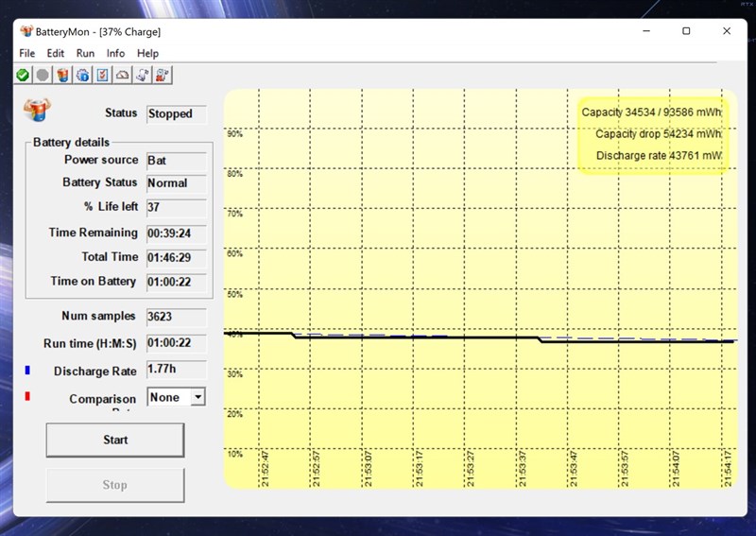Click the clock and graph toolbar icon

(163, 76)
